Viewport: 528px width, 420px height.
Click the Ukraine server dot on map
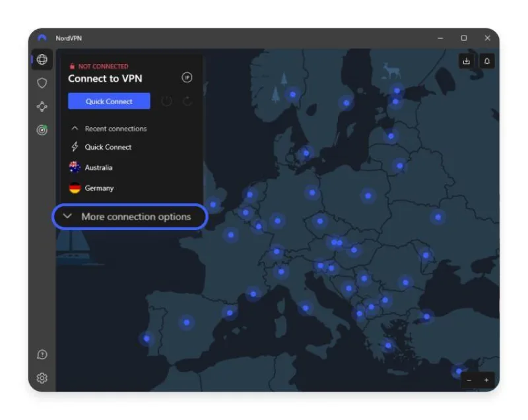click(438, 217)
